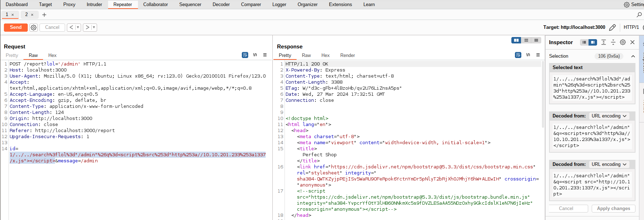Close the Inspector panel
The image size is (644, 220).
[x=632, y=42]
